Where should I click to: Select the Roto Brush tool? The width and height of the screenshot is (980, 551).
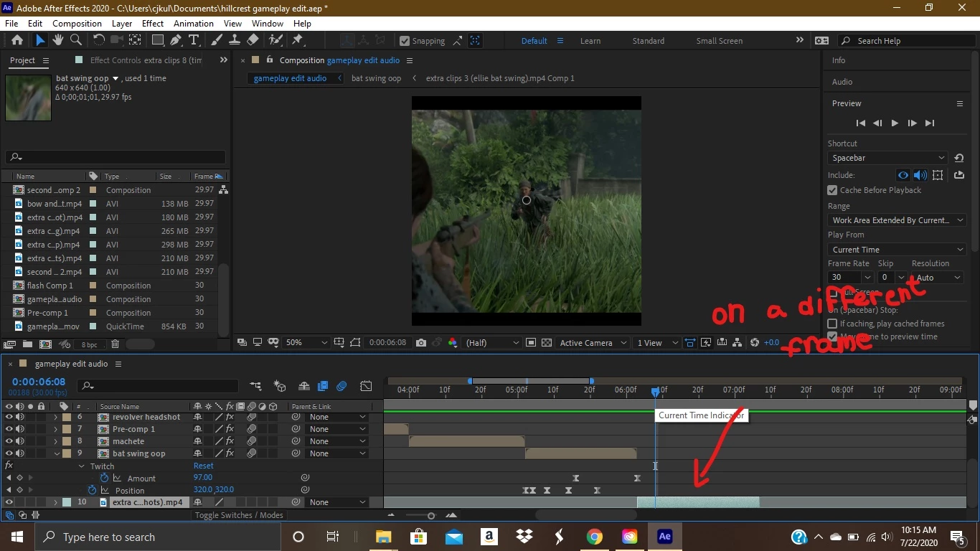tap(275, 40)
